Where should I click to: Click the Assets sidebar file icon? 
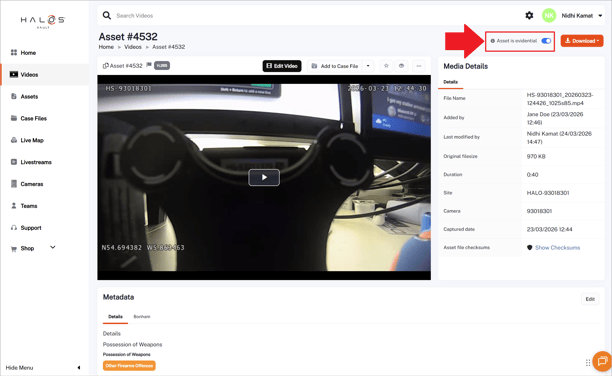14,96
